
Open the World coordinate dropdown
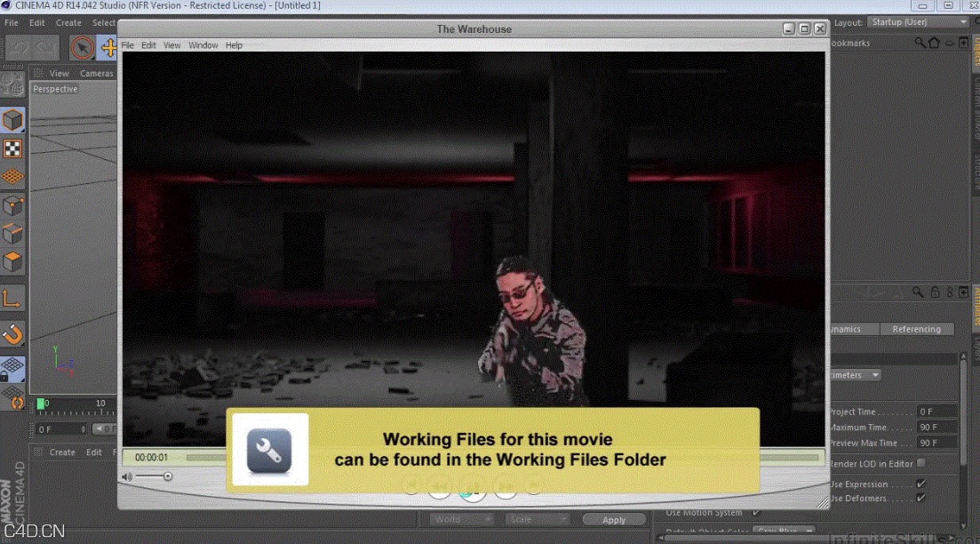point(462,520)
